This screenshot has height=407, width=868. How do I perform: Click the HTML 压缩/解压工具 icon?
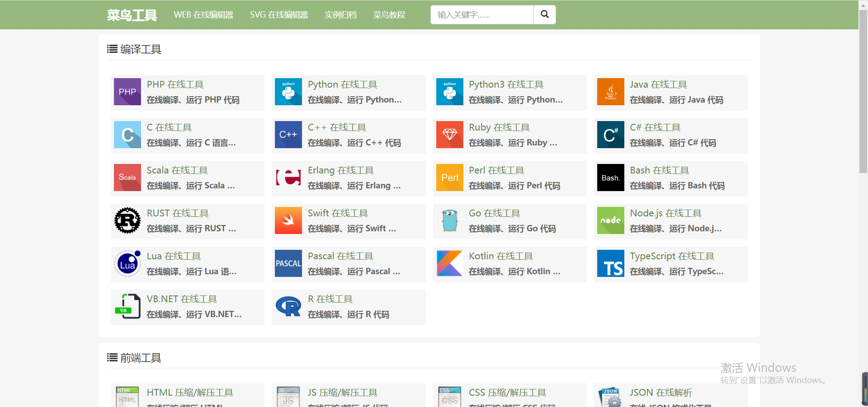[x=127, y=397]
